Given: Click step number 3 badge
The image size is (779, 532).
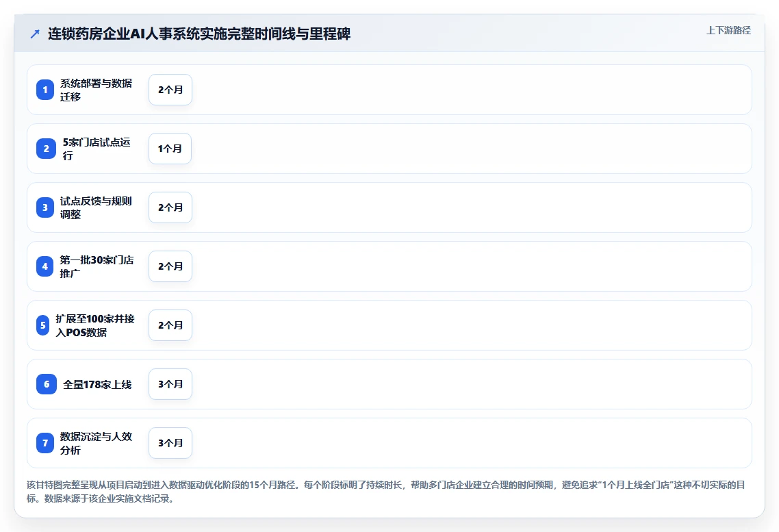Looking at the screenshot, I should 45,207.
